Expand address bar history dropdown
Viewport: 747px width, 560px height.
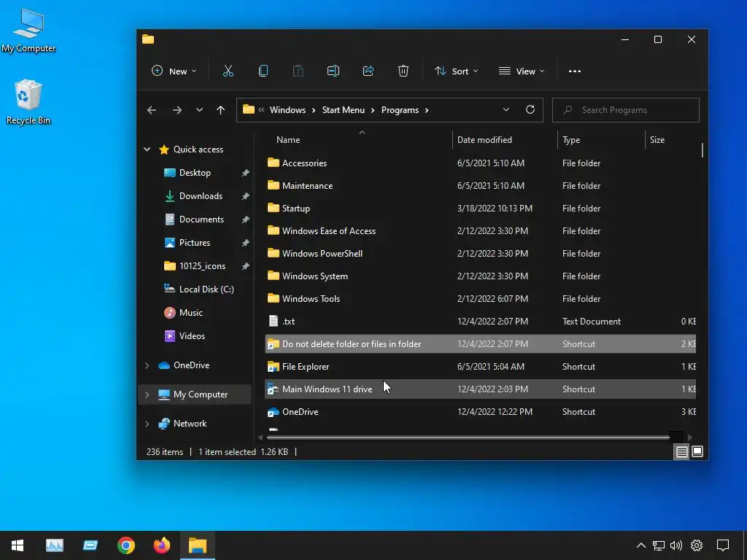point(506,109)
